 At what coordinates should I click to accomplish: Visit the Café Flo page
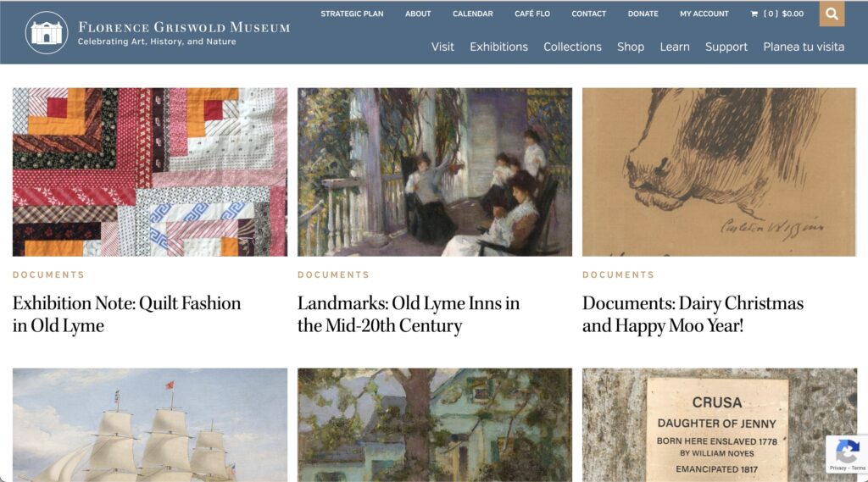(x=532, y=14)
